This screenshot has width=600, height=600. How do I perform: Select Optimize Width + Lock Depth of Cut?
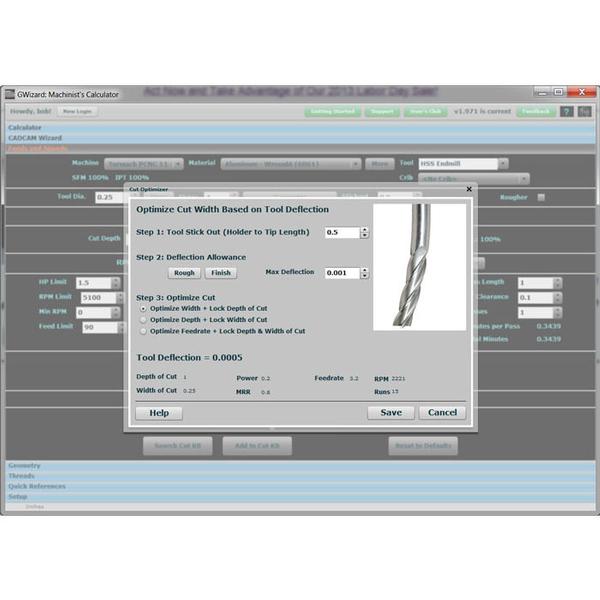click(143, 309)
